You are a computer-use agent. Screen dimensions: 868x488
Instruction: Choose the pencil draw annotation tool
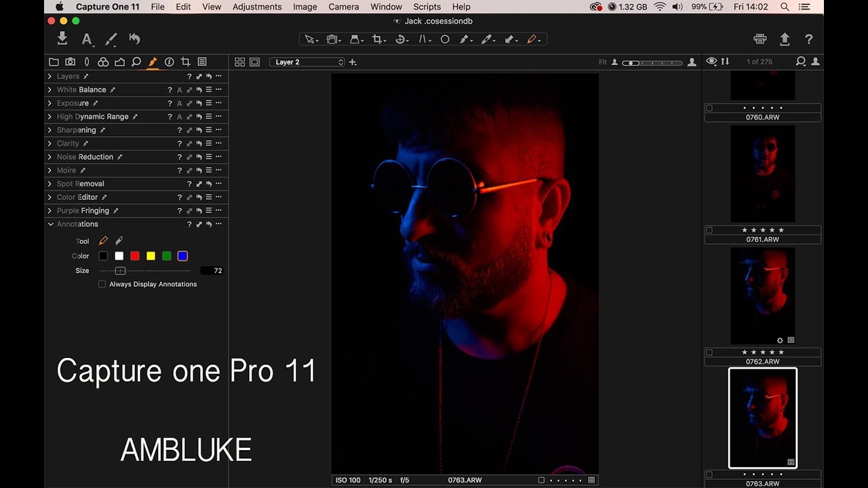(x=104, y=241)
